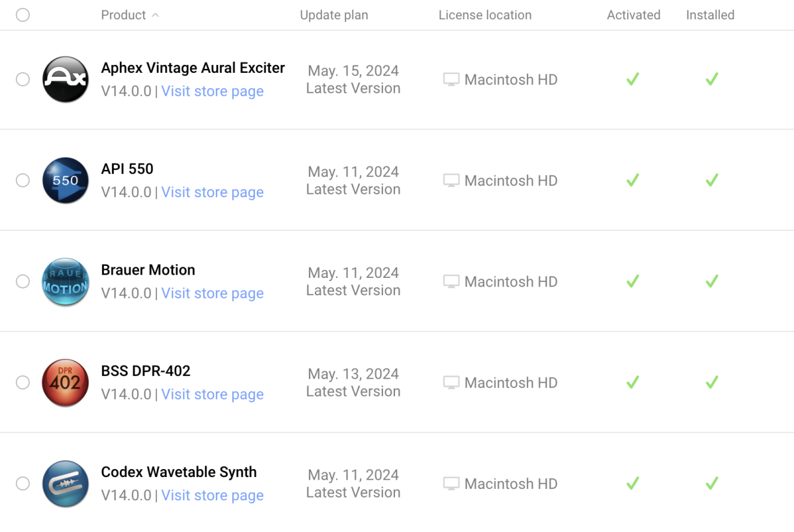The height and width of the screenshot is (532, 794).
Task: Click Installed checkmark for BSS DPR-402
Action: click(712, 382)
